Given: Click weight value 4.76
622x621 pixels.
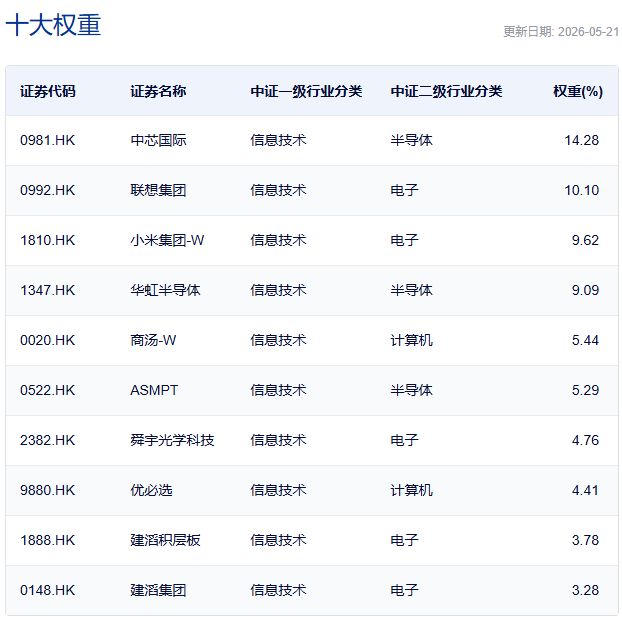Looking at the screenshot, I should click(585, 440).
